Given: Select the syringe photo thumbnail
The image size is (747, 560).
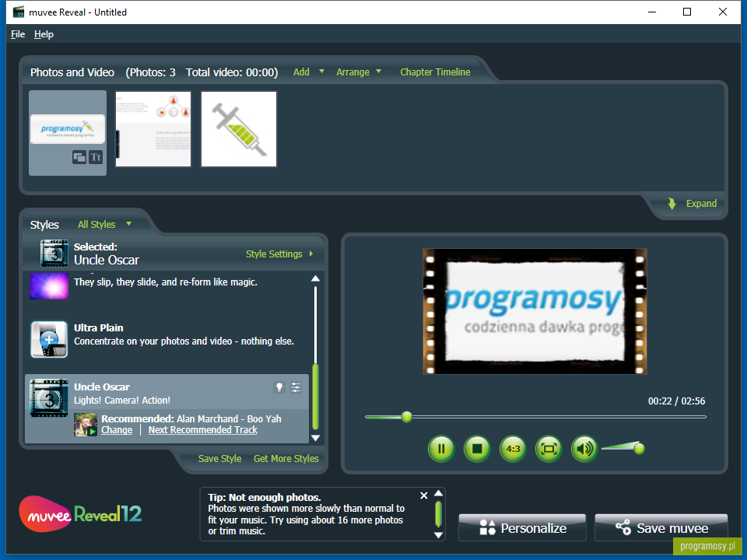Looking at the screenshot, I should point(239,129).
